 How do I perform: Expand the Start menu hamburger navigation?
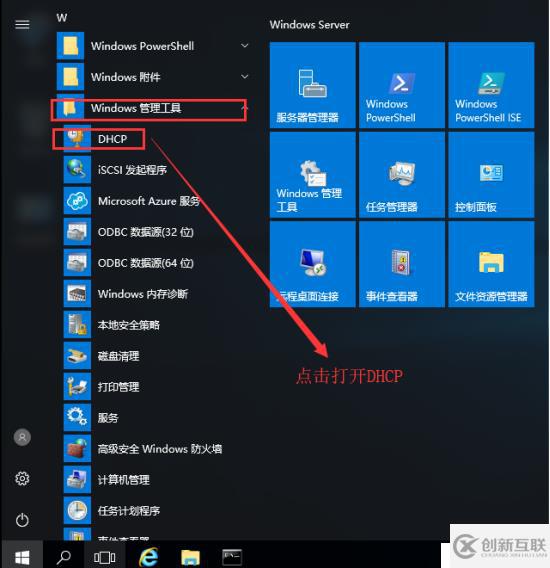tap(22, 25)
